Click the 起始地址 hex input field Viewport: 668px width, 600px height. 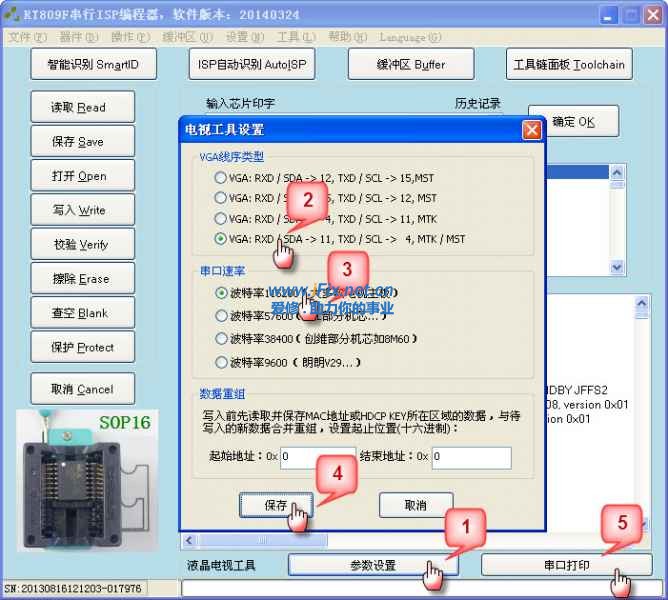325,458
